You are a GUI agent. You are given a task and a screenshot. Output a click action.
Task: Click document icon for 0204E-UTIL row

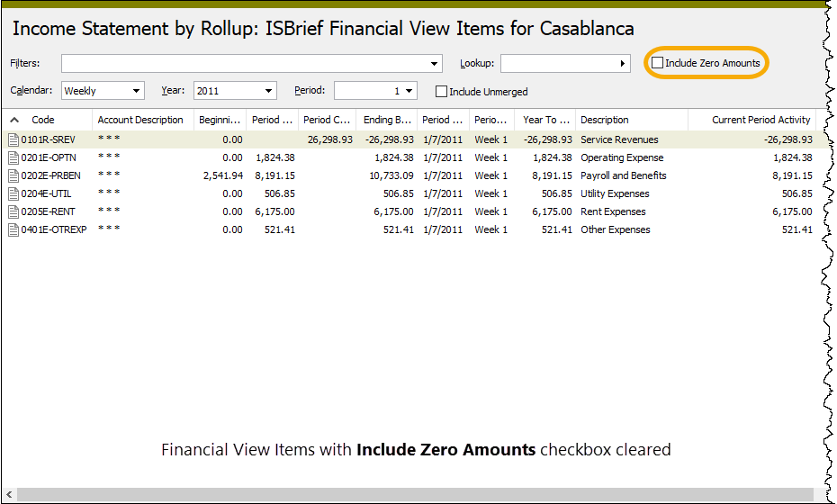pos(13,193)
